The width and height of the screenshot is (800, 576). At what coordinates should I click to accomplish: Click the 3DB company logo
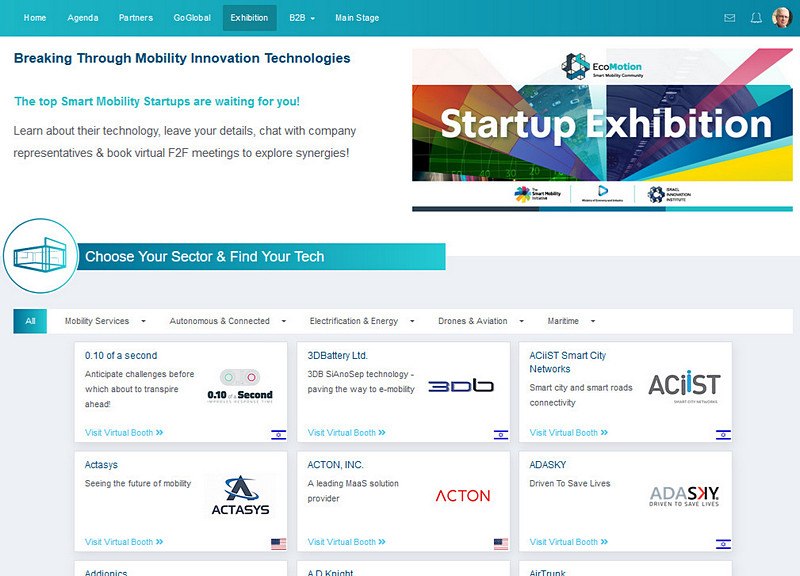pyautogui.click(x=461, y=386)
